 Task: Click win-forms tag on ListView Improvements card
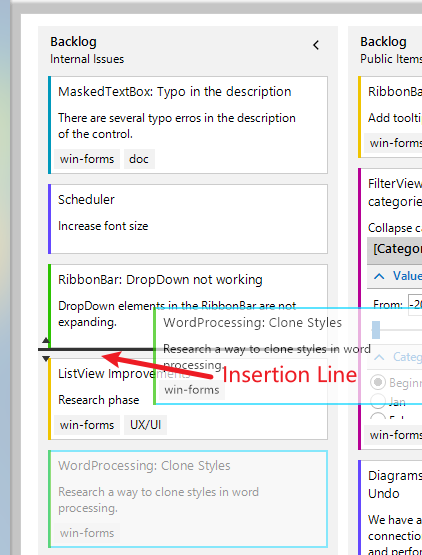[87, 425]
